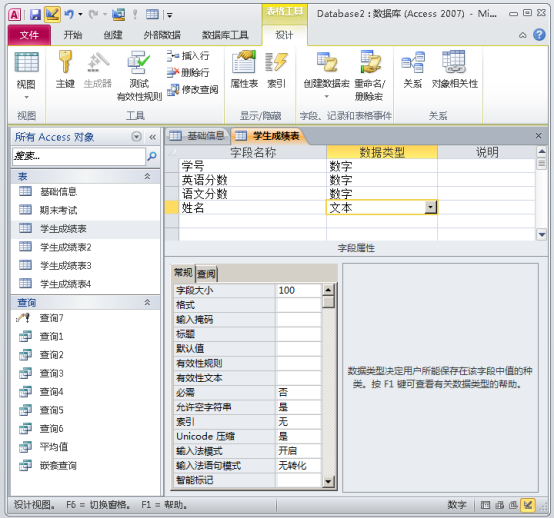The height and width of the screenshot is (519, 554).
Task: Switch to the 外部数据 ribbon tab
Action: (162, 35)
